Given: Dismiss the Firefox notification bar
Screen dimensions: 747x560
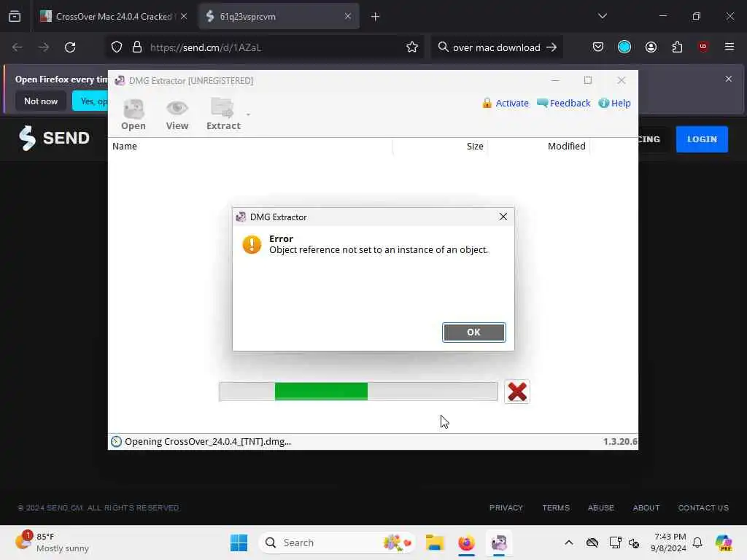Looking at the screenshot, I should pyautogui.click(x=729, y=79).
